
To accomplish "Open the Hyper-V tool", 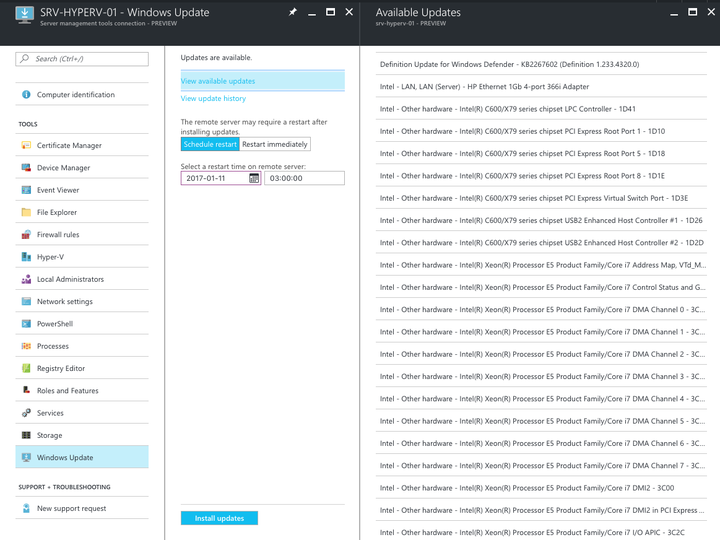I will (82, 257).
